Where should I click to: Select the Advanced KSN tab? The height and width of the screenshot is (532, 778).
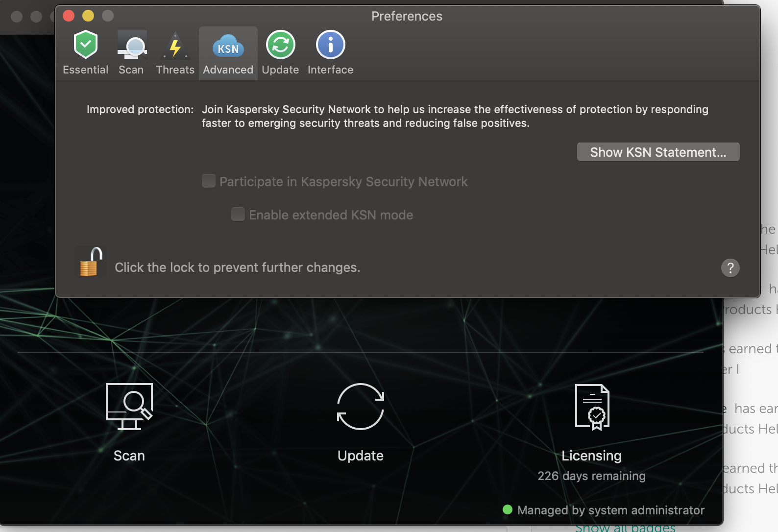(x=228, y=52)
